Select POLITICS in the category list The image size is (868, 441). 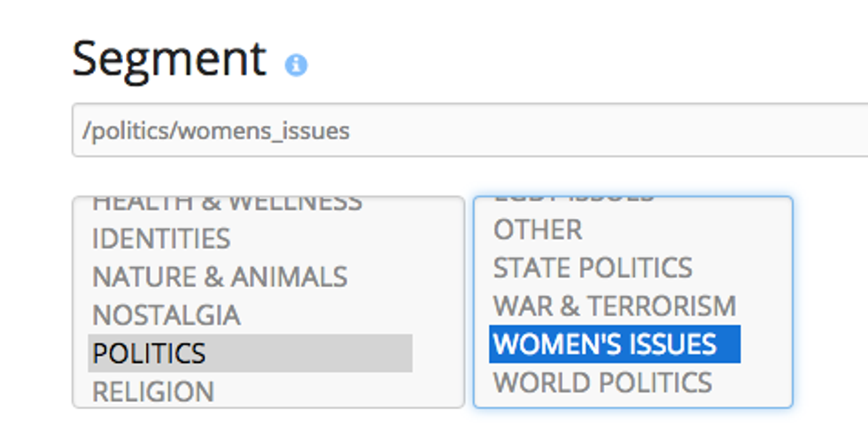pos(149,353)
